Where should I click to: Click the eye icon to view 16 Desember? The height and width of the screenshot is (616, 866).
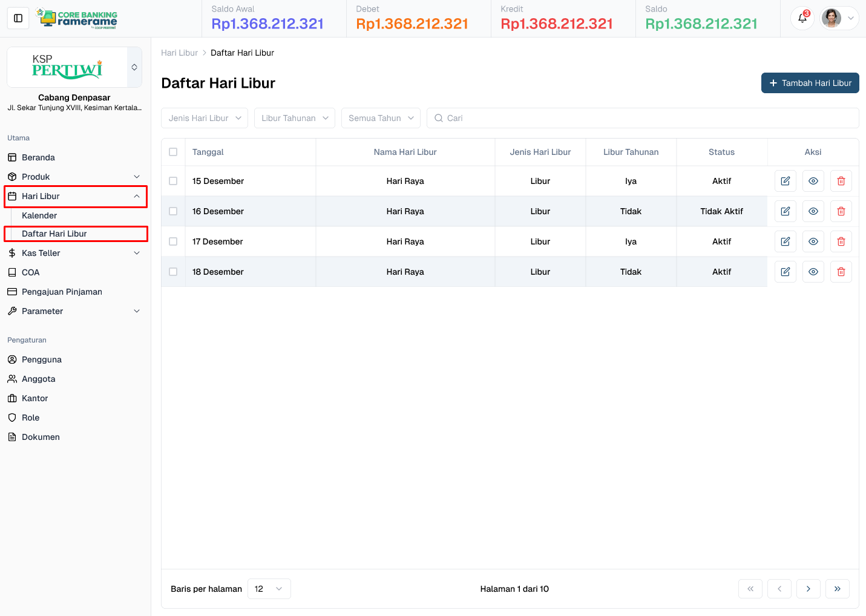(x=813, y=211)
